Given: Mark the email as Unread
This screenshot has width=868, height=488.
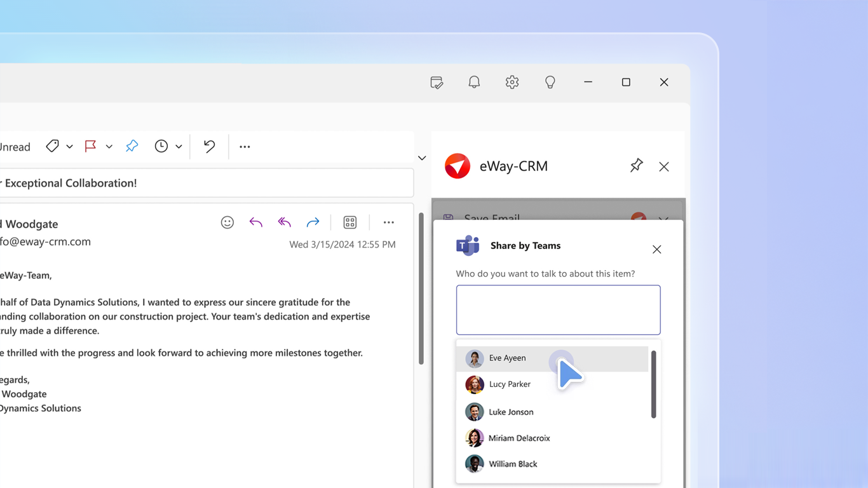Looking at the screenshot, I should click(14, 146).
